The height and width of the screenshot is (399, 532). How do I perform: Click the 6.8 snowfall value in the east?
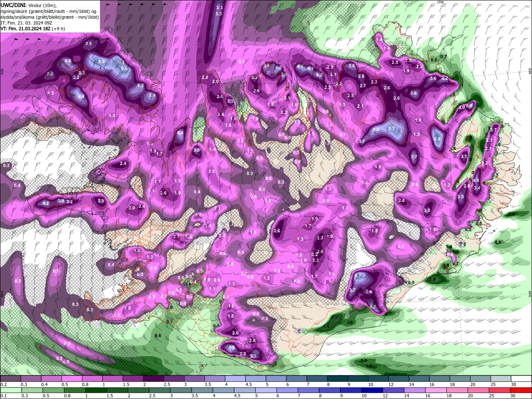[x=437, y=139]
